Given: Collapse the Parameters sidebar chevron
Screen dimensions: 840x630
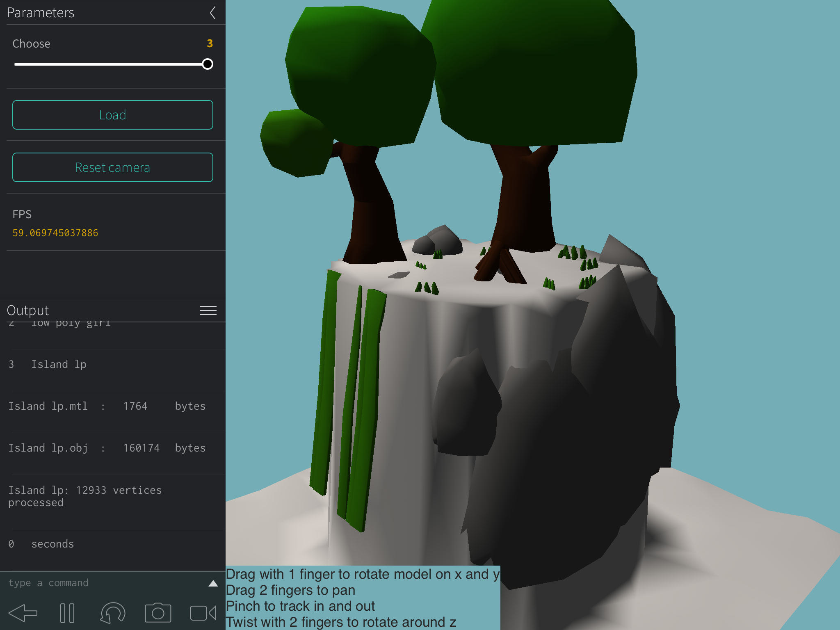Looking at the screenshot, I should pyautogui.click(x=213, y=13).
